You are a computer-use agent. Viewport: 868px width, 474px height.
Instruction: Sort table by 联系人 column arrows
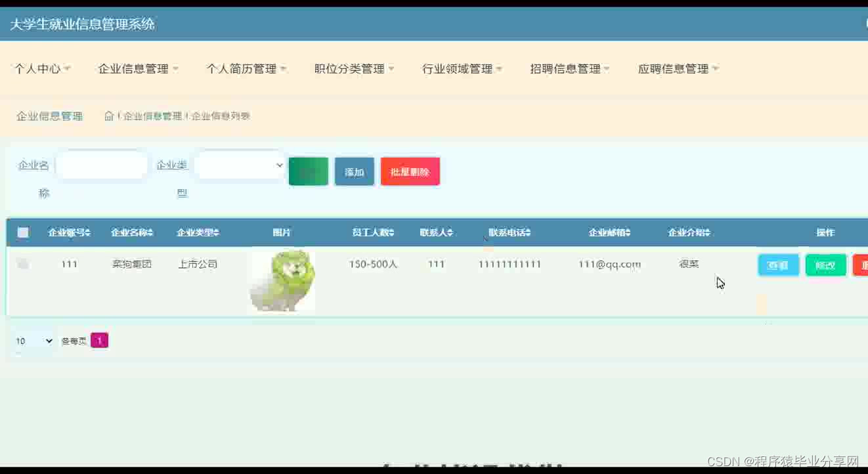450,232
